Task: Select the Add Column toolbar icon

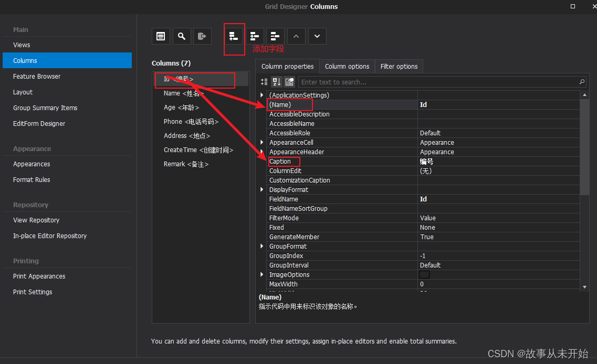Action: (x=234, y=36)
